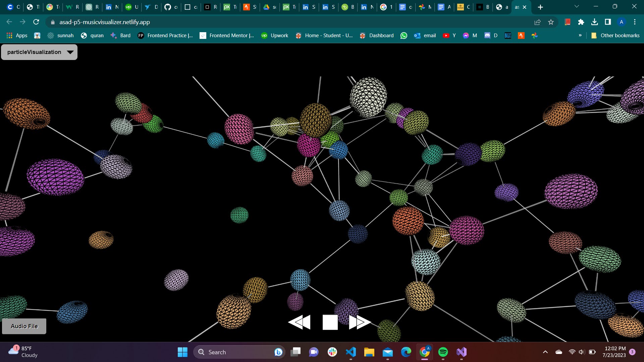Click the taskbar Search box
Image resolution: width=644 pixels, height=362 pixels.
pyautogui.click(x=239, y=352)
